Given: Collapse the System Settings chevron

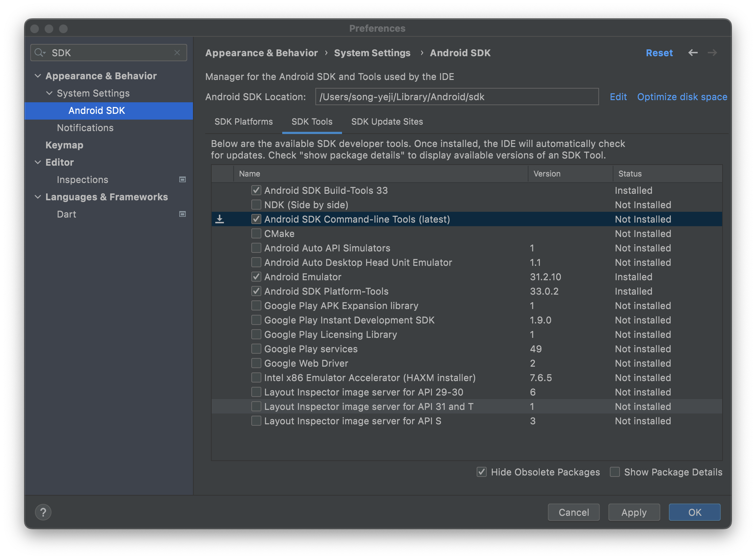Looking at the screenshot, I should tap(49, 93).
